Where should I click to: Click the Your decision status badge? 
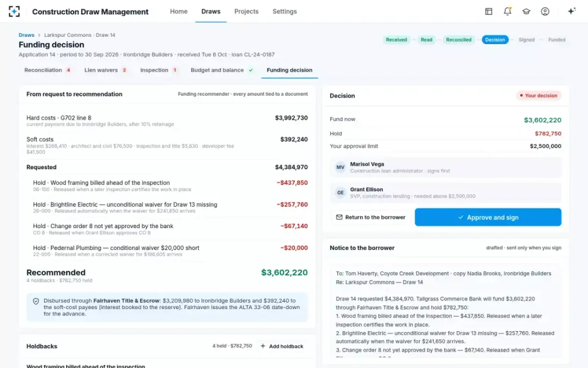(539, 96)
